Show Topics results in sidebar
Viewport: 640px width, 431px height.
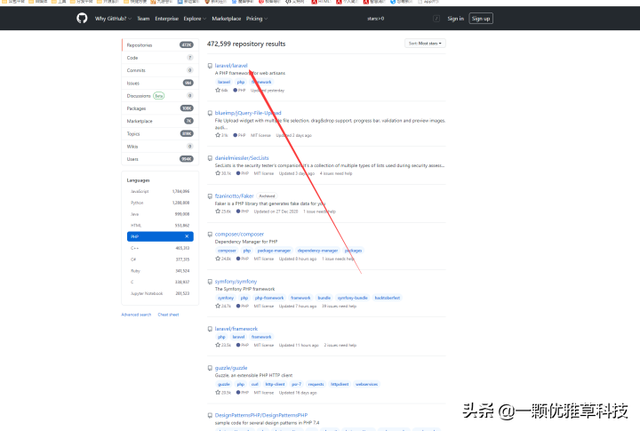click(x=160, y=133)
